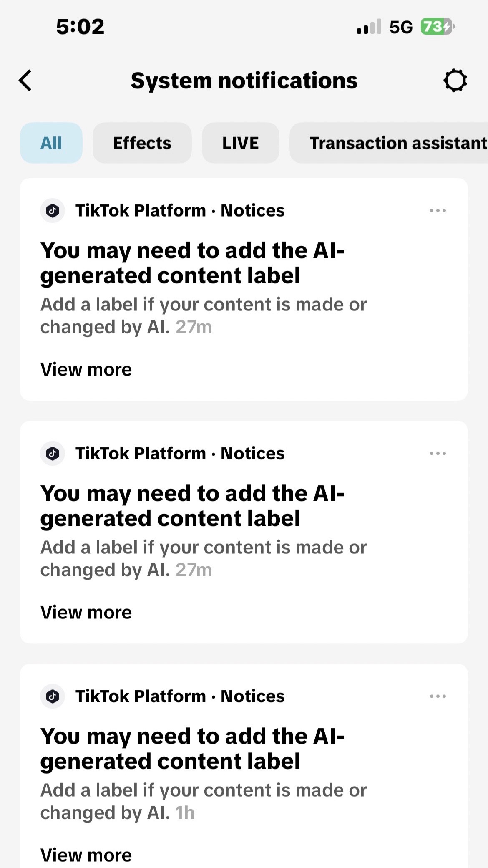This screenshot has height=868, width=488.
Task: Open three-dot menu on third notification
Action: [438, 696]
